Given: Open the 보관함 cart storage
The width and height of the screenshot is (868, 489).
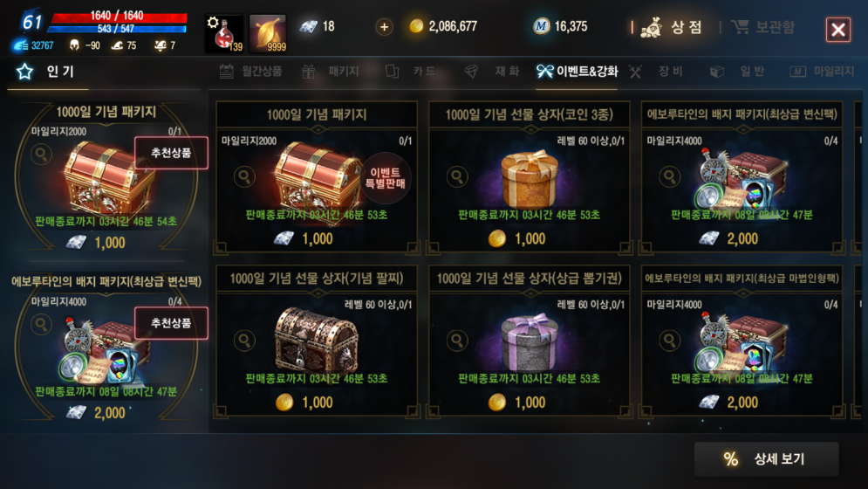Looking at the screenshot, I should 762,26.
